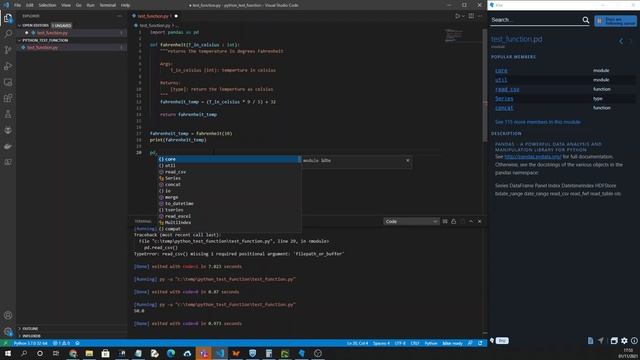The width and height of the screenshot is (640, 360).
Task: Open the Testing flask icon
Action: pos(8,114)
